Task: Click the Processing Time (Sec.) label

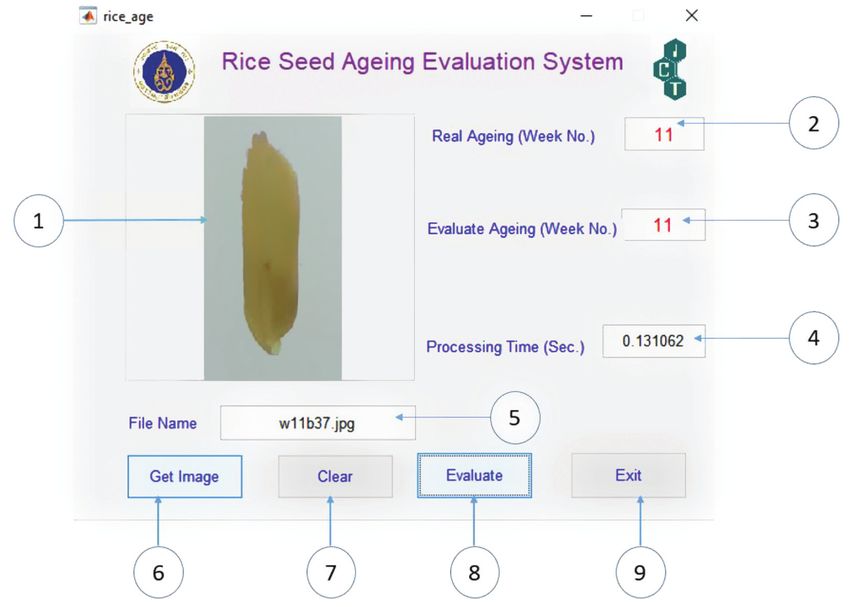Action: (x=505, y=347)
